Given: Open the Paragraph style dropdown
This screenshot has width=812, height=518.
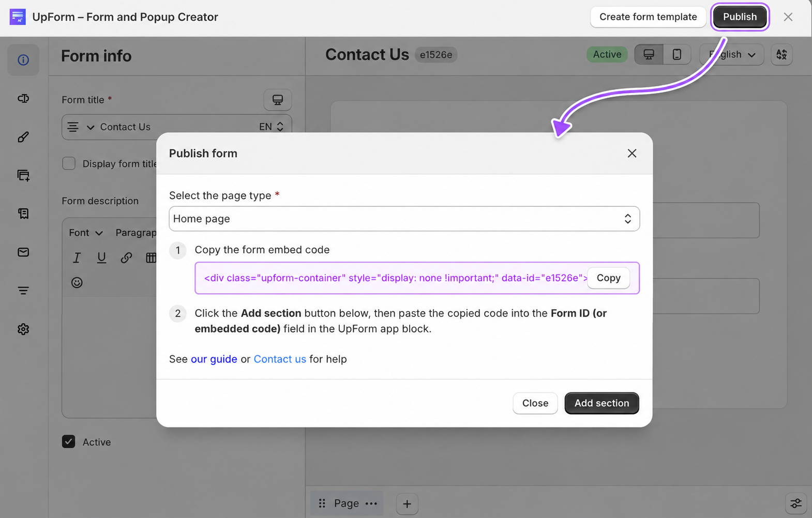Looking at the screenshot, I should (136, 233).
